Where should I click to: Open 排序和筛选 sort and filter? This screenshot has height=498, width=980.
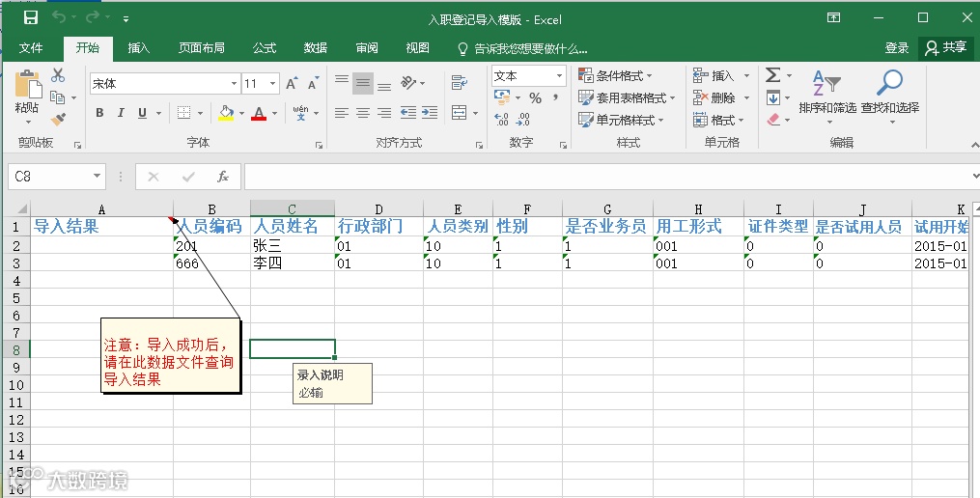(826, 97)
